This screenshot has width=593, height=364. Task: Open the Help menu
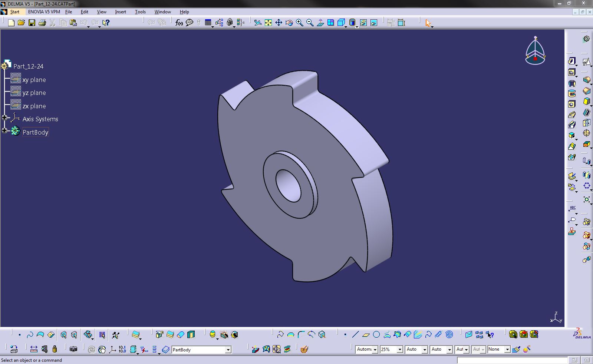(184, 12)
